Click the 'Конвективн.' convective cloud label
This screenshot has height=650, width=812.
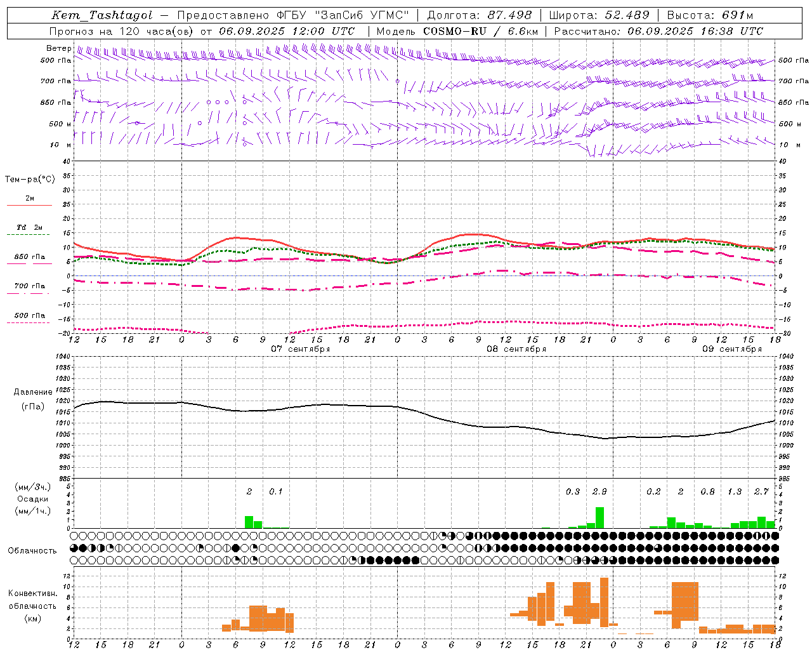32,594
